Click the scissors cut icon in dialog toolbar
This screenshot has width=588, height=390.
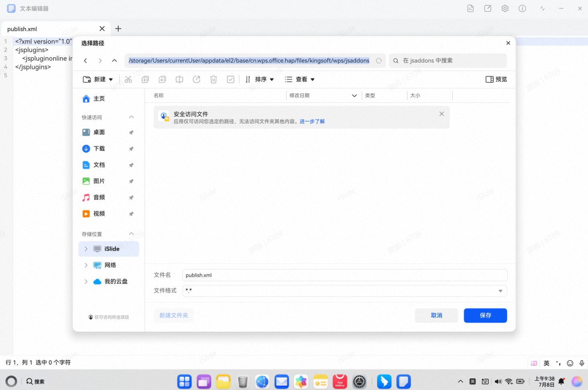click(128, 80)
